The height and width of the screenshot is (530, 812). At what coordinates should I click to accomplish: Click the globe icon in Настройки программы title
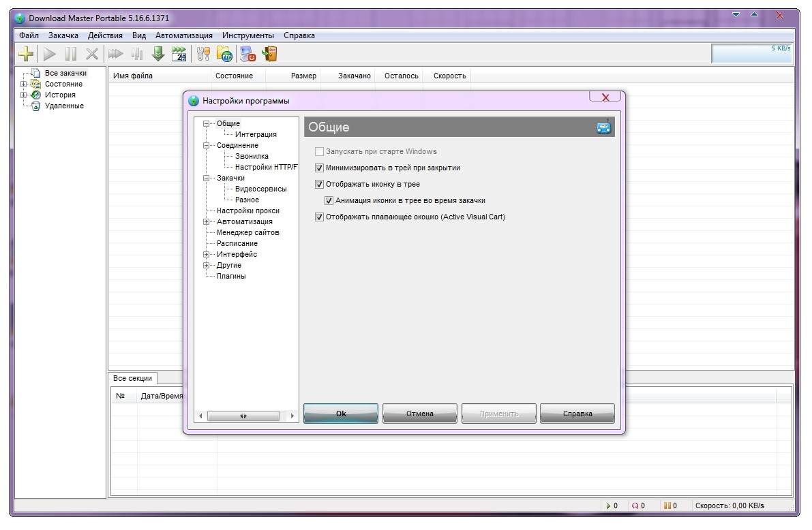tap(194, 101)
